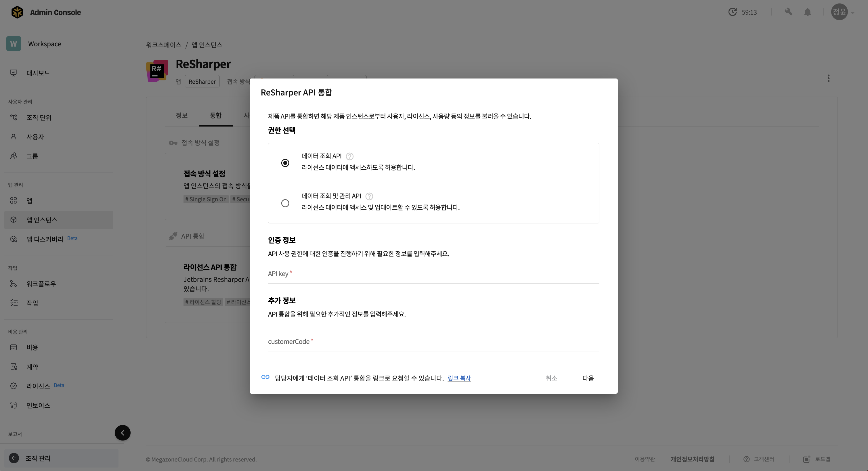The width and height of the screenshot is (868, 471).
Task: Click the 인보이스 icon in sidebar
Action: [x=14, y=405]
